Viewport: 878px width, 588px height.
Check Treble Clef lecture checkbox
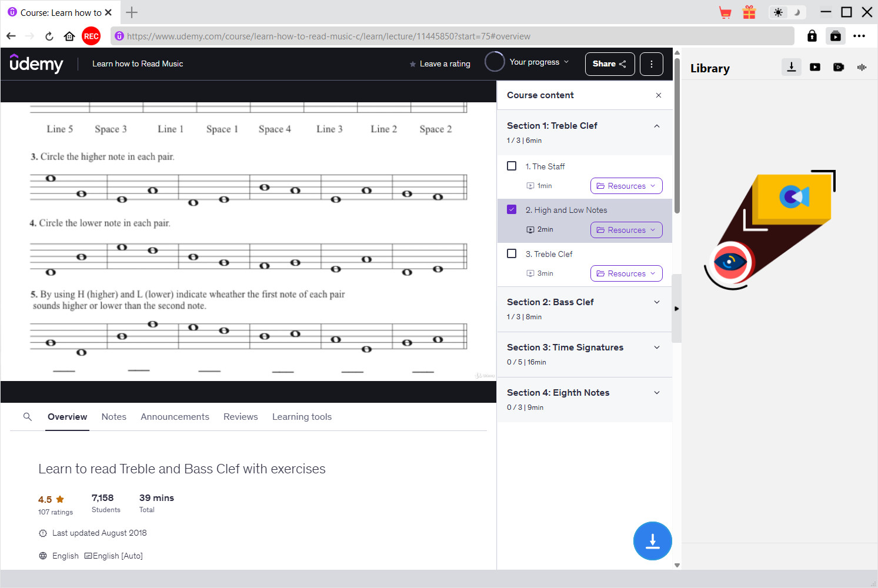click(x=512, y=253)
